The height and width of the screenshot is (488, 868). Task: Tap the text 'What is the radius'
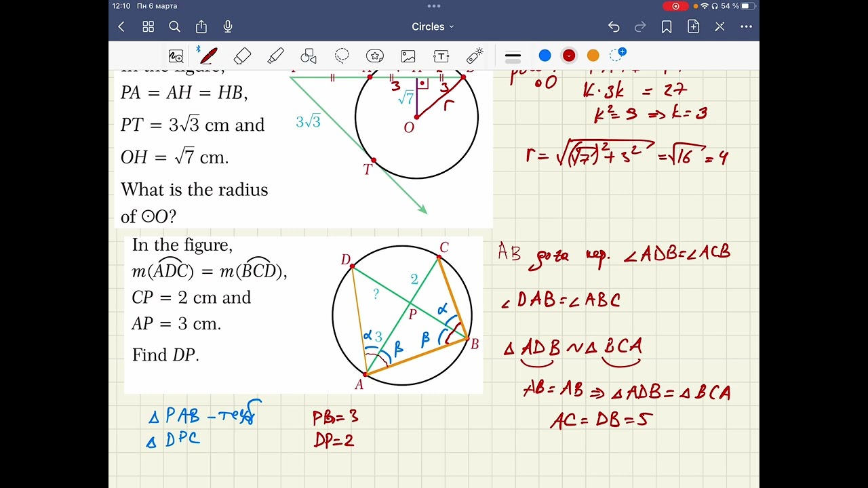pos(195,190)
